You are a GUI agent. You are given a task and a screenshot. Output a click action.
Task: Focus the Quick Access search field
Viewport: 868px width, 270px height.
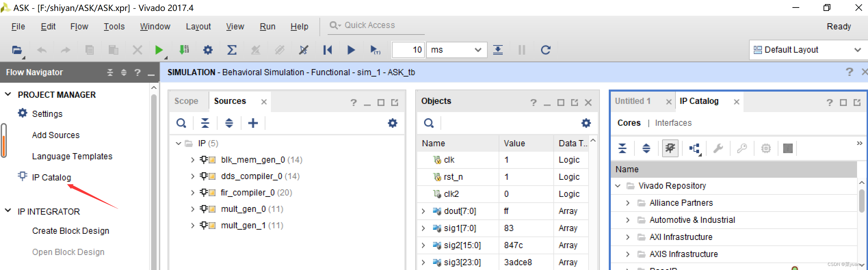(x=376, y=25)
